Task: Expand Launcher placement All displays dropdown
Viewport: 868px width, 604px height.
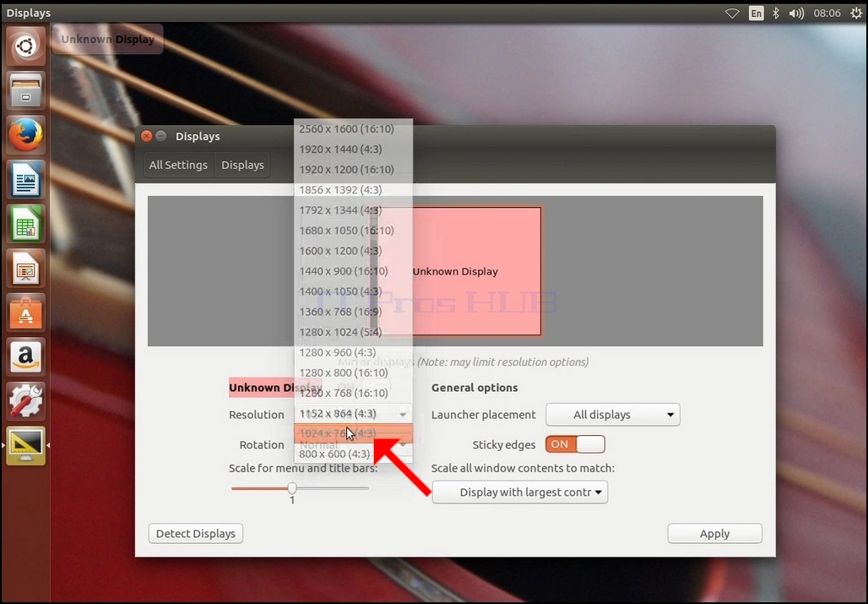Action: coord(613,415)
